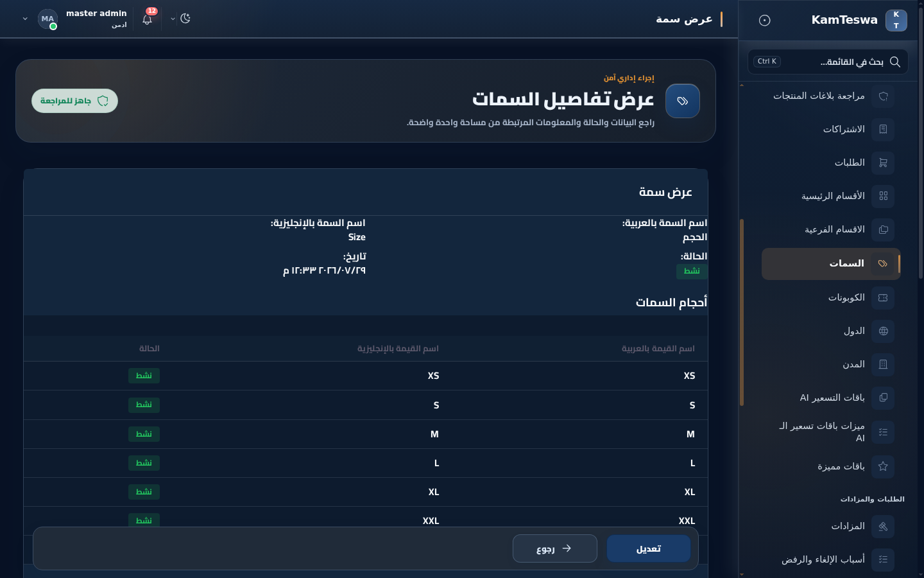Screen dimensions: 924x578
Task: Click the main categories grid icon
Action: (x=883, y=196)
